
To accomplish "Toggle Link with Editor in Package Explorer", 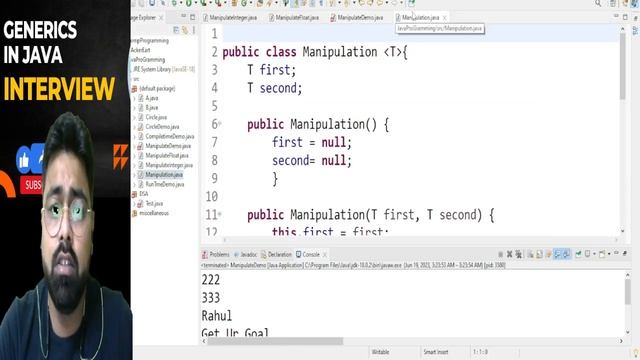I will click(x=185, y=30).
